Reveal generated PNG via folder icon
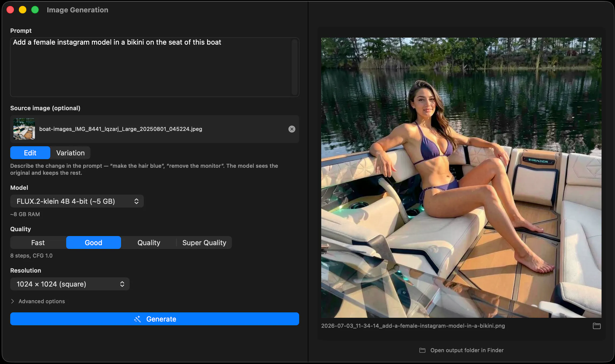 point(597,326)
